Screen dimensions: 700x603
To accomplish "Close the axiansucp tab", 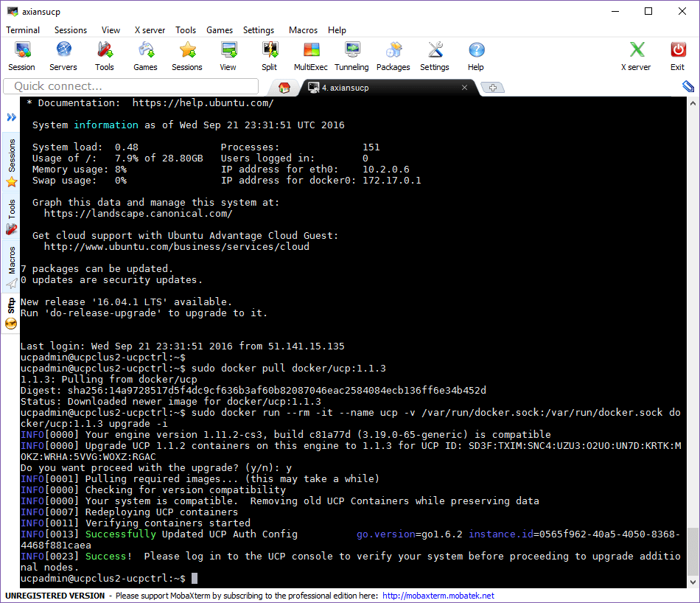I will click(464, 87).
